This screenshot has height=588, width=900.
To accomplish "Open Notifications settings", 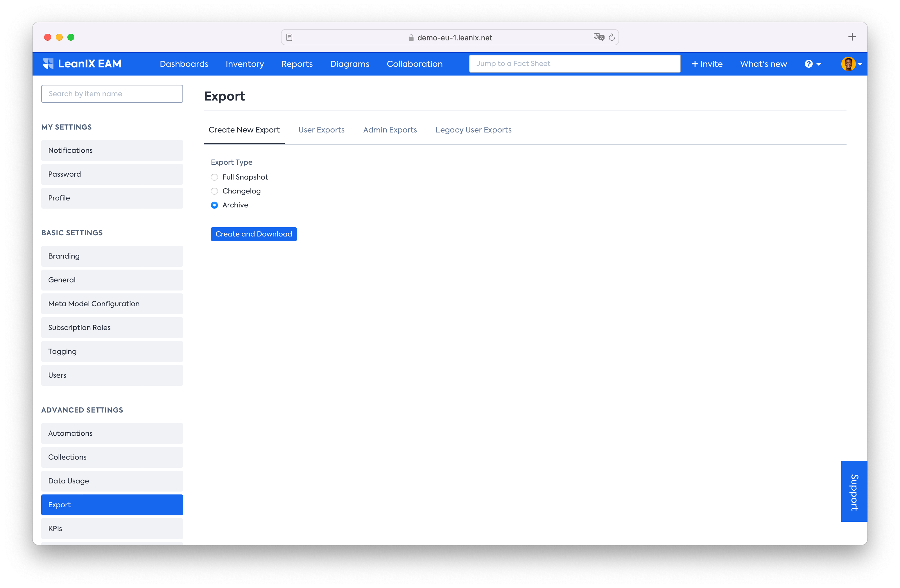I will (x=112, y=150).
